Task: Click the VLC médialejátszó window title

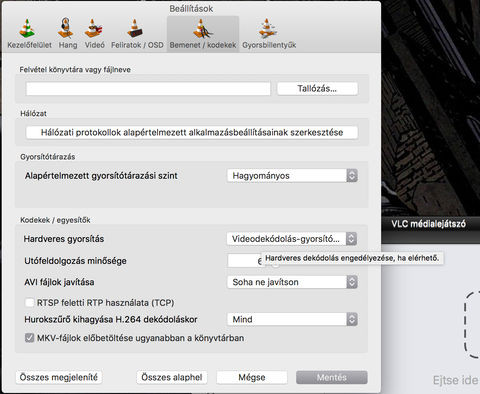Action: (429, 224)
